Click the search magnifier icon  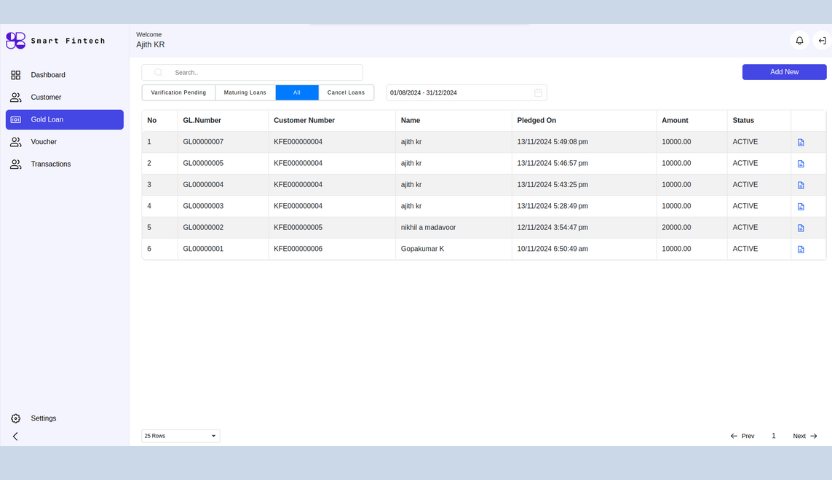158,72
